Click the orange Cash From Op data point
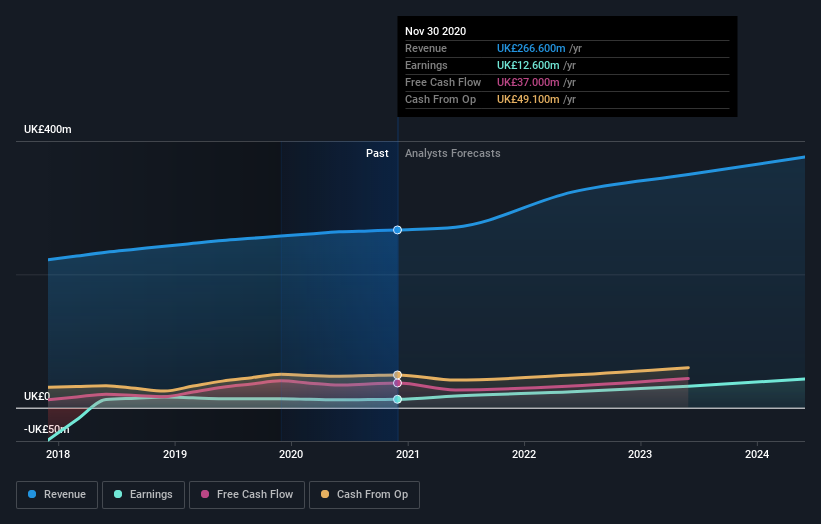This screenshot has width=821, height=524. click(397, 375)
